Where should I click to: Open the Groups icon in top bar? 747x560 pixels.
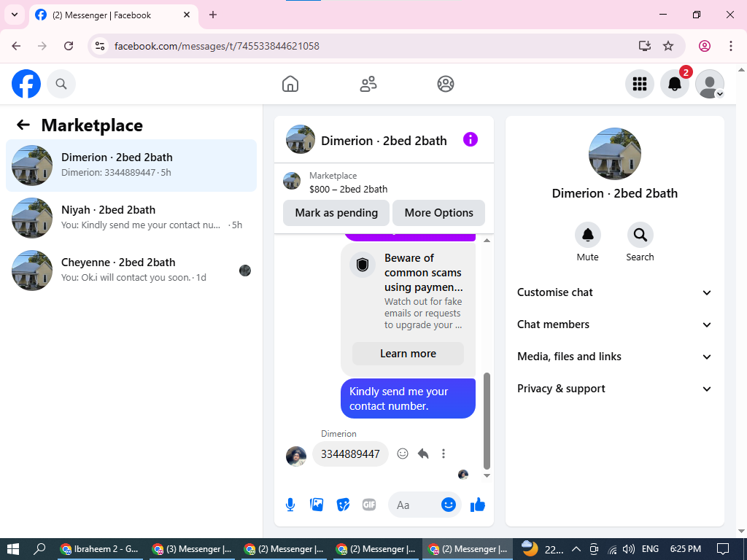[x=446, y=84]
